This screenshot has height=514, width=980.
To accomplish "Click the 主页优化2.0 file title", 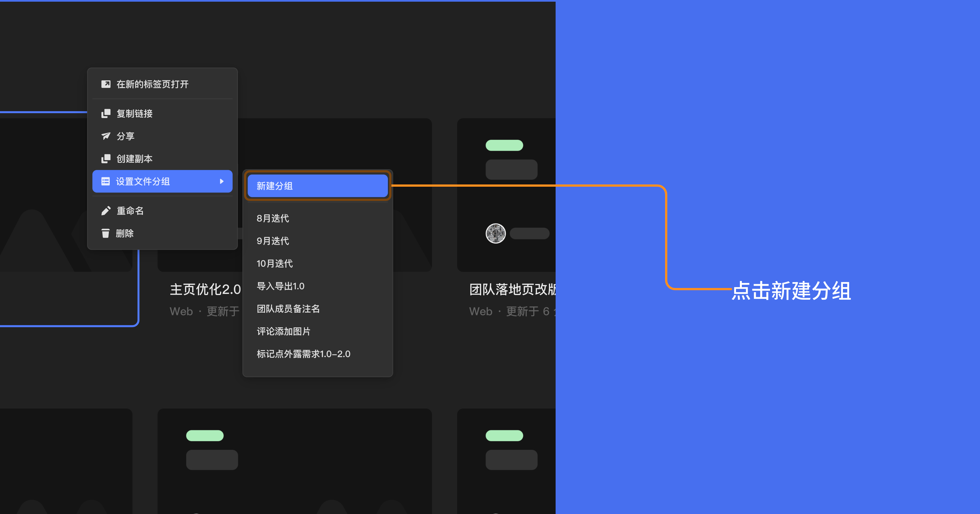I will tap(205, 290).
